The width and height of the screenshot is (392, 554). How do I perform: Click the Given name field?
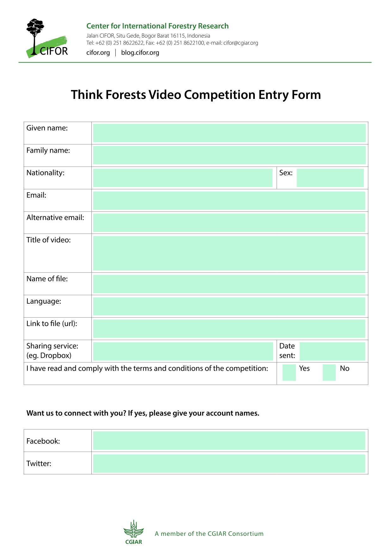click(x=229, y=133)
